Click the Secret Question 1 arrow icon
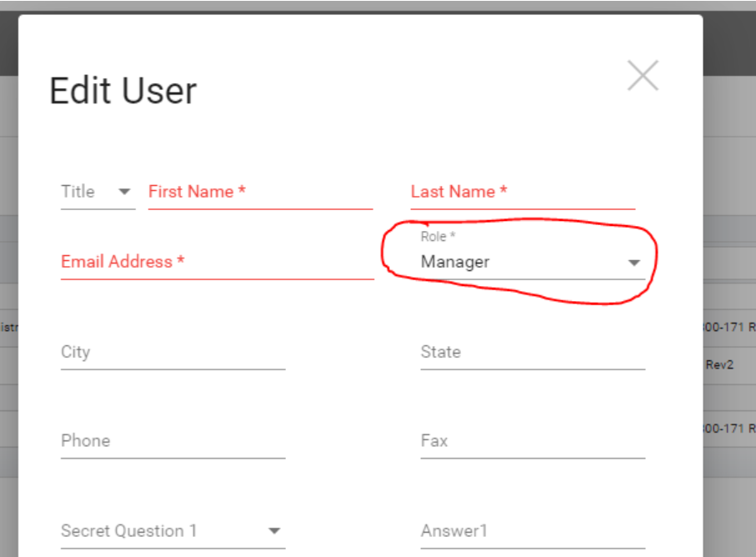Screen dimensions: 756x557 [274, 530]
